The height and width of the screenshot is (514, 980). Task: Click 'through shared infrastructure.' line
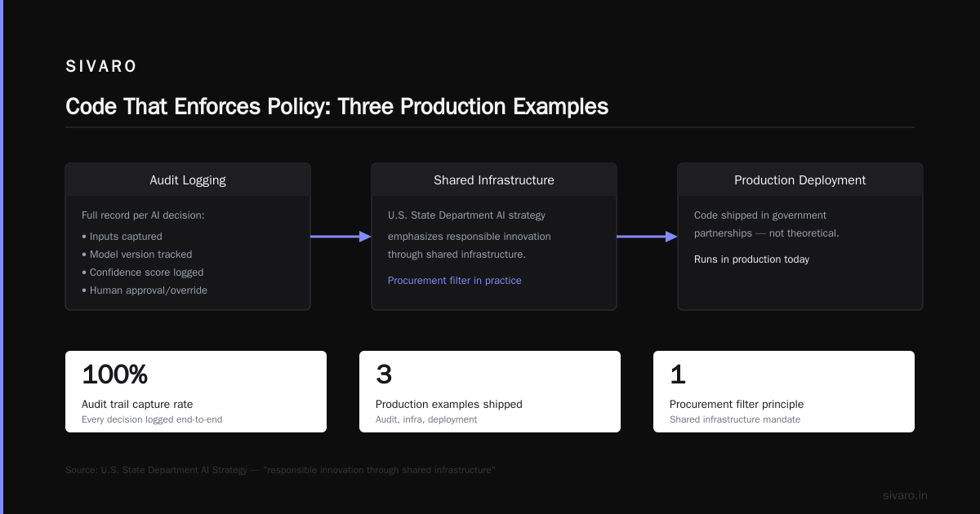(457, 255)
